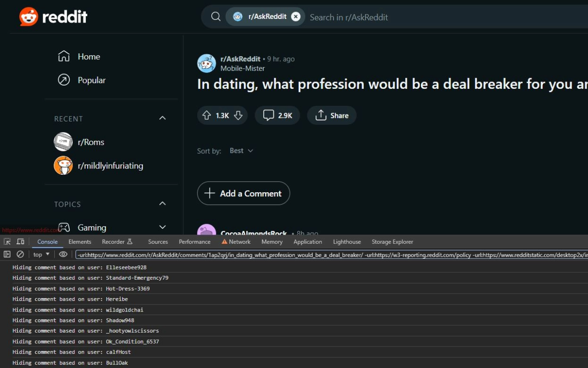
Task: Open the Memory tab
Action: coord(272,241)
